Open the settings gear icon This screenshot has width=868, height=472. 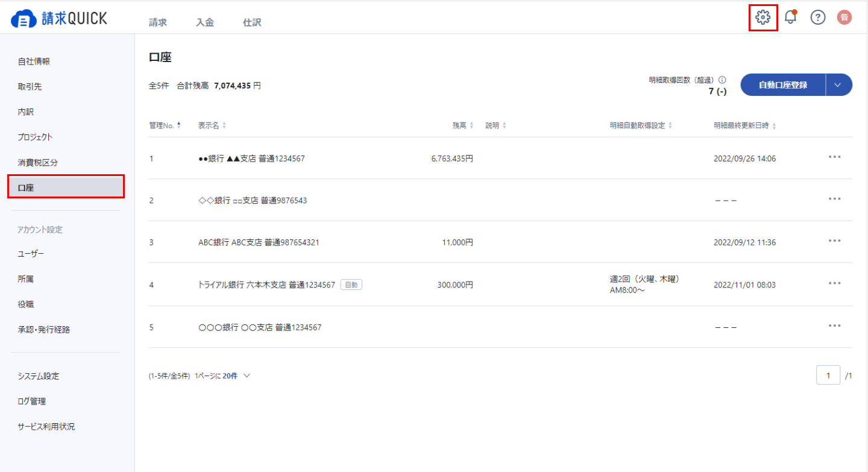(763, 17)
